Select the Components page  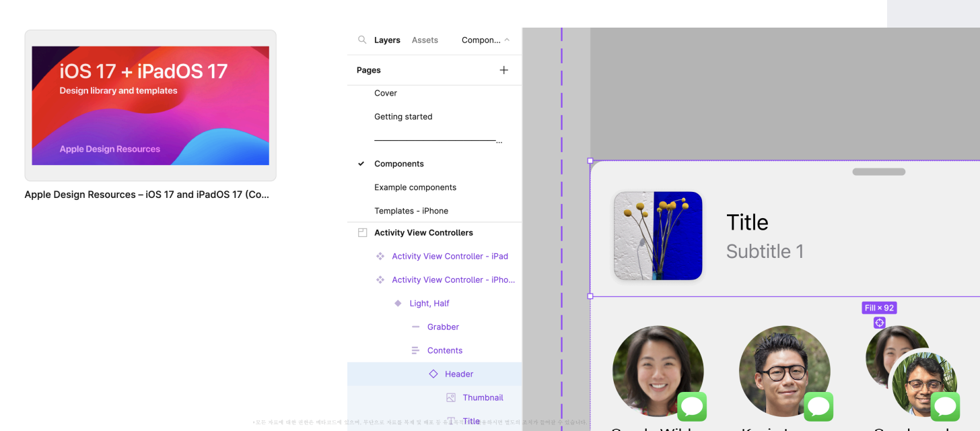coord(399,164)
